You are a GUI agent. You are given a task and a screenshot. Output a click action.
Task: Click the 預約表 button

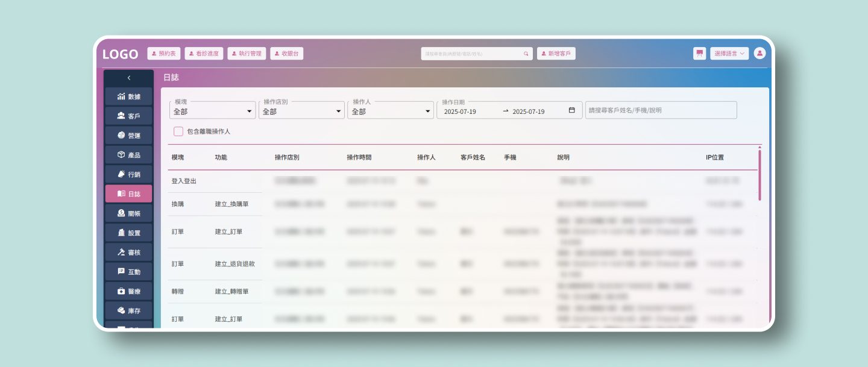click(164, 54)
